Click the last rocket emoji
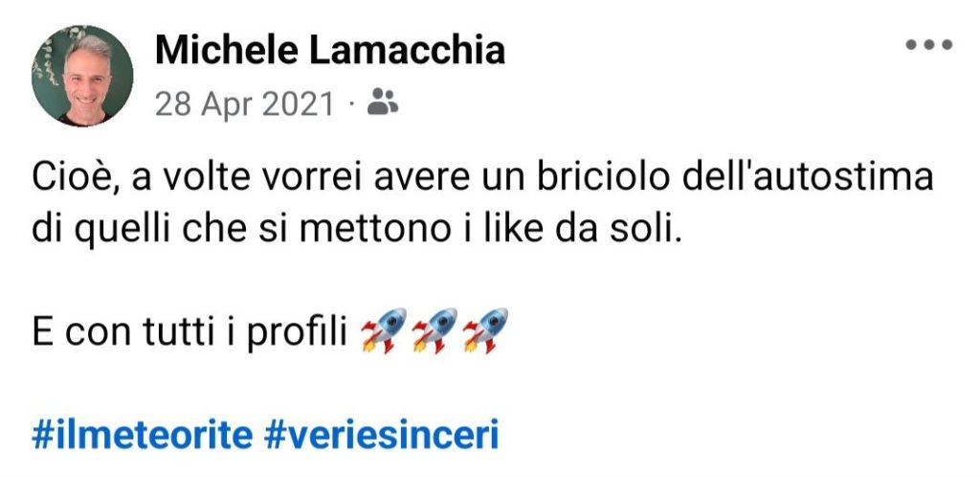The height and width of the screenshot is (477, 980). coord(484,331)
